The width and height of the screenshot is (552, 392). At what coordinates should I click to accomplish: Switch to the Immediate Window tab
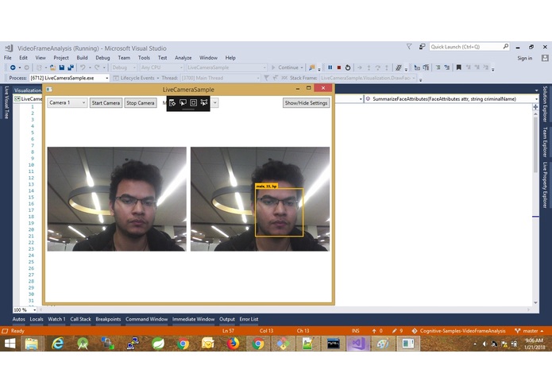pos(193,319)
